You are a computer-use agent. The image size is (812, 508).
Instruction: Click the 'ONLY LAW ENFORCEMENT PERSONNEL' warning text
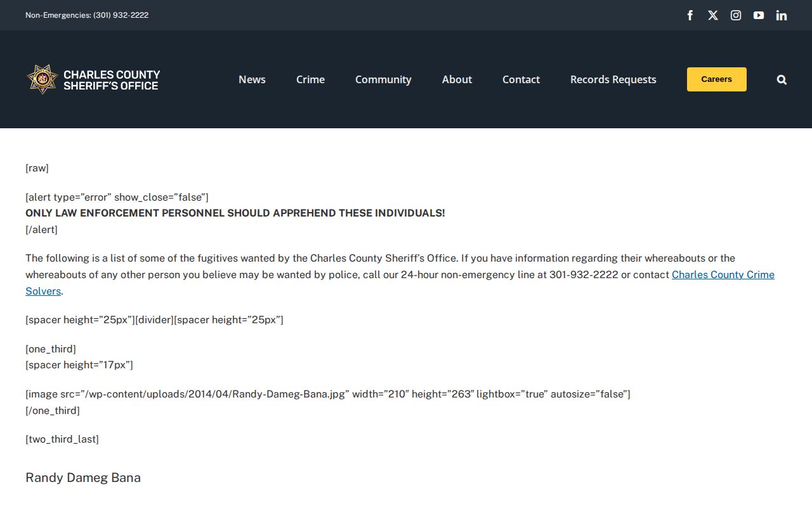[235, 213]
